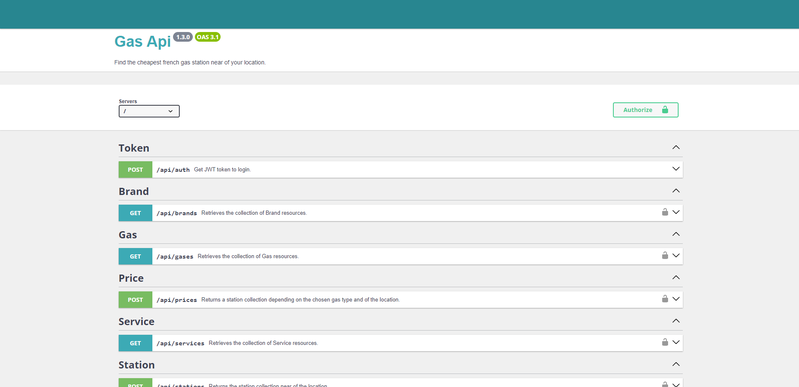Click the 'Find the cheapest french gas station' description
The width and height of the screenshot is (799, 387).
190,63
